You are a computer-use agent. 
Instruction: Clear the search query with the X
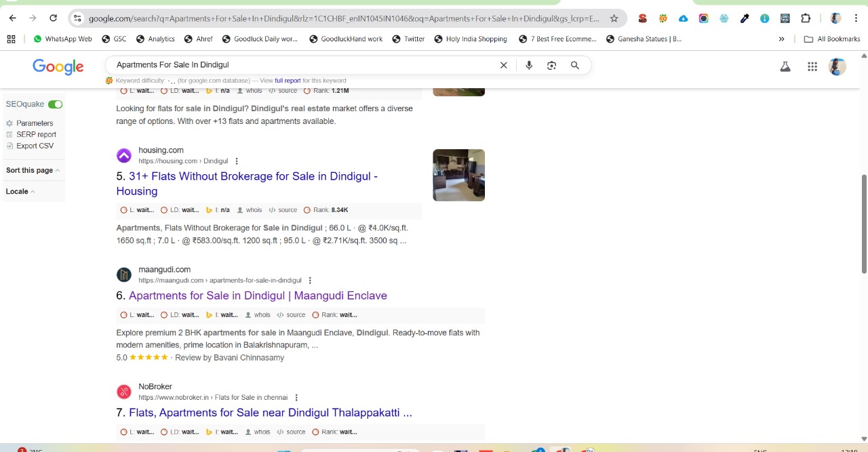point(503,64)
